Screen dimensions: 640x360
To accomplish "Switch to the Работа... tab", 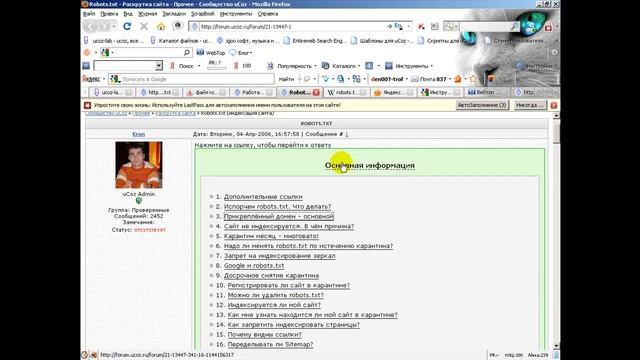I will (x=253, y=93).
